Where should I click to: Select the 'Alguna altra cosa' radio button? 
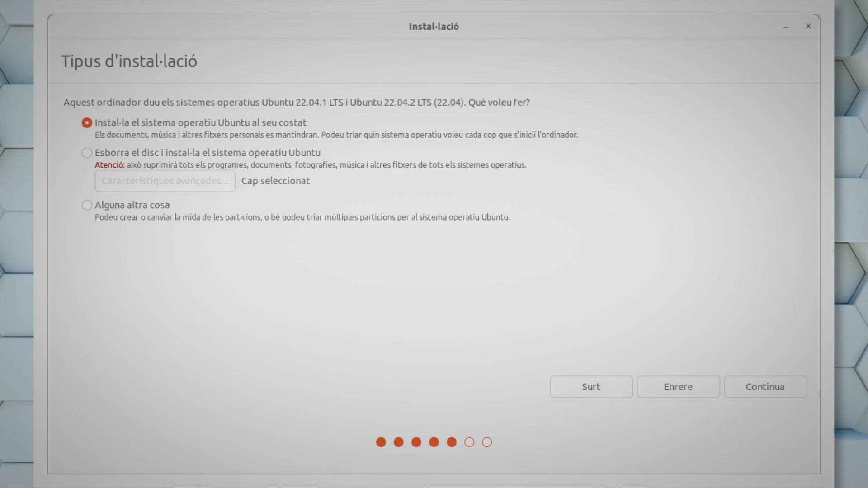(87, 205)
